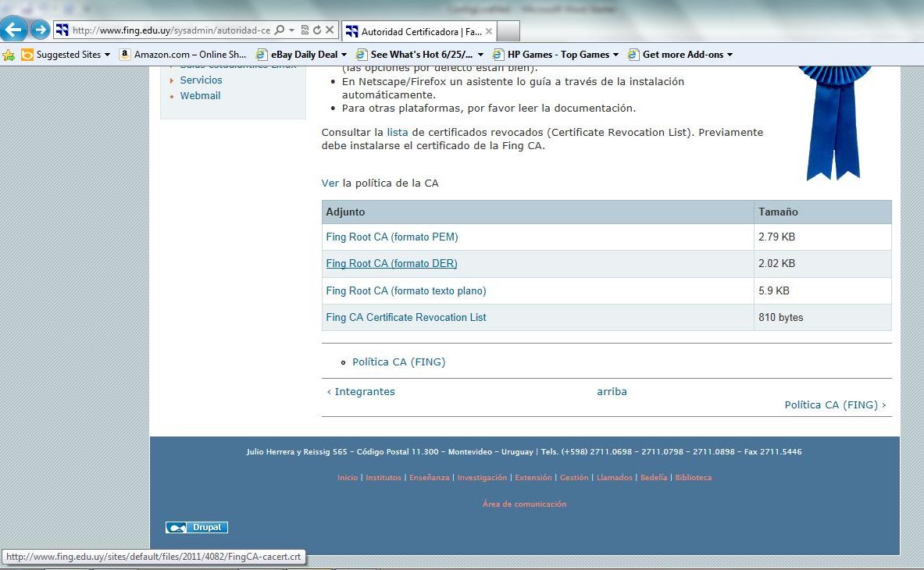Click the Add to Favorites star icon

(9, 55)
